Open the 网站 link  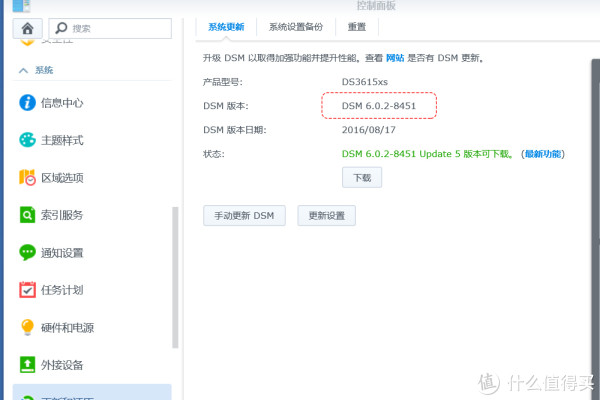[395, 58]
